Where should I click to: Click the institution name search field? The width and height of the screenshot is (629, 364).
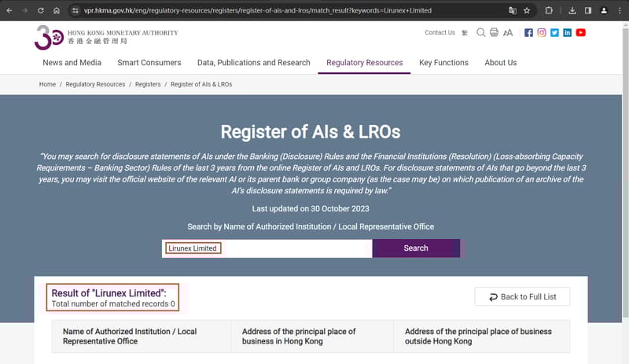coord(267,248)
